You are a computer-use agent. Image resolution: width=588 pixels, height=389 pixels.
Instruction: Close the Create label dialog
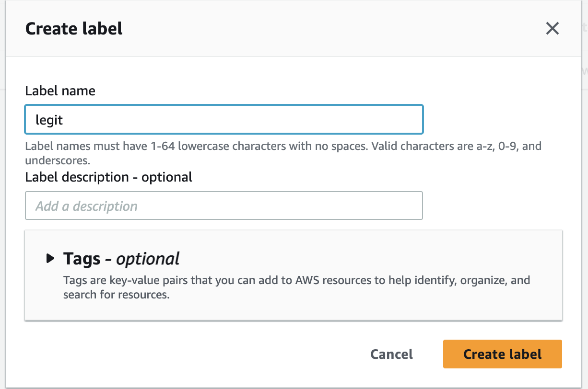coord(553,29)
